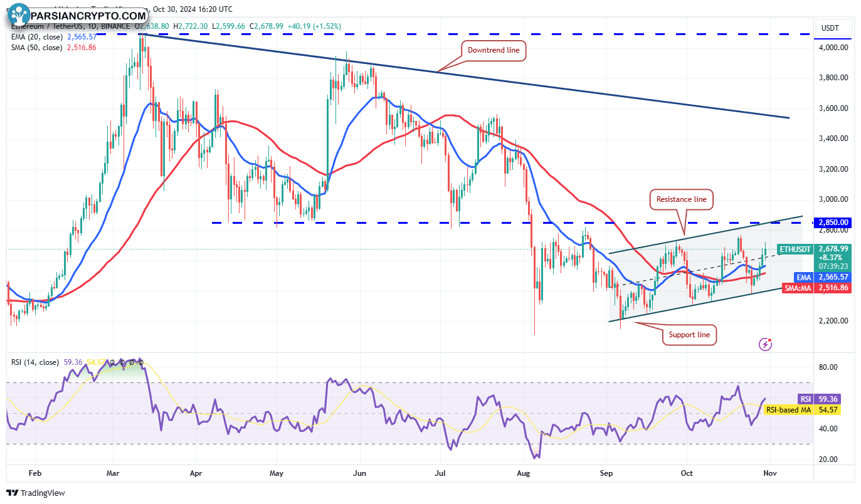The image size is (861, 504).
Task: Click the Jun label on time axis
Action: coord(359,473)
